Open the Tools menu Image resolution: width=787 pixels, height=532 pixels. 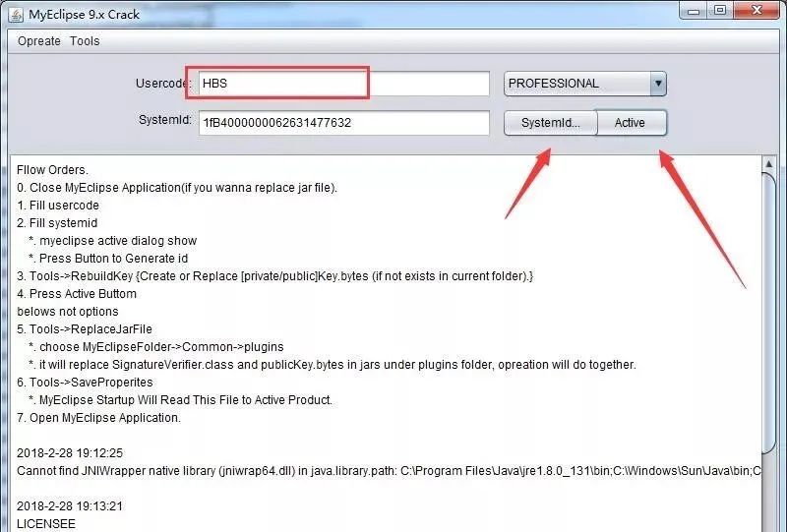85,41
